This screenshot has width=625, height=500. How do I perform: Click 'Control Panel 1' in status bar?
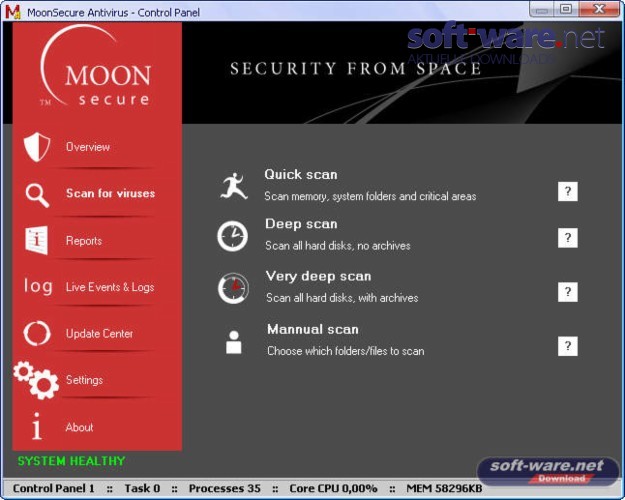coord(53,488)
